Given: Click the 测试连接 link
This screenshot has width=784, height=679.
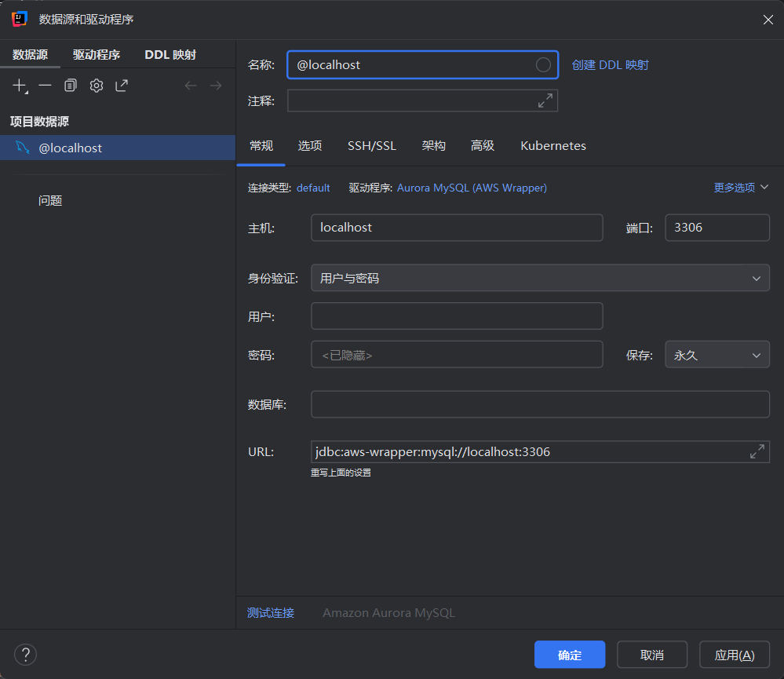Looking at the screenshot, I should (271, 612).
